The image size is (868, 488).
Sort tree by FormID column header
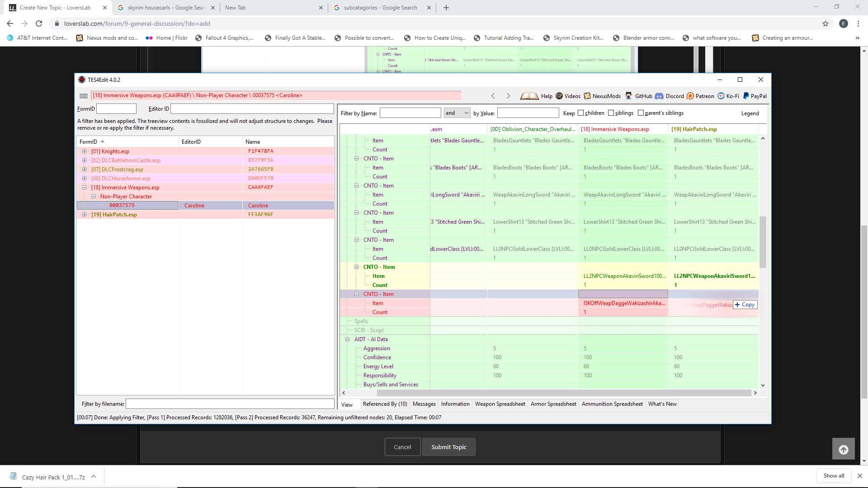point(127,142)
